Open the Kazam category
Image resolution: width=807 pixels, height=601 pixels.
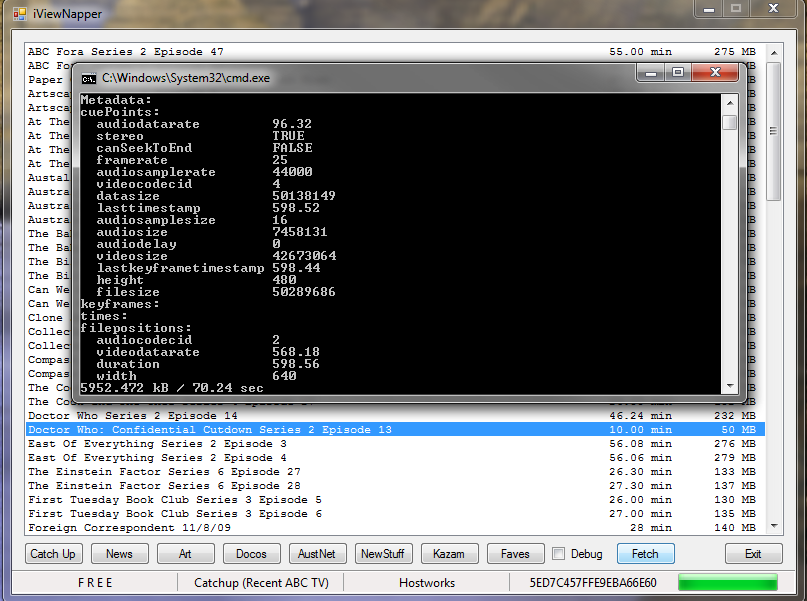point(449,554)
